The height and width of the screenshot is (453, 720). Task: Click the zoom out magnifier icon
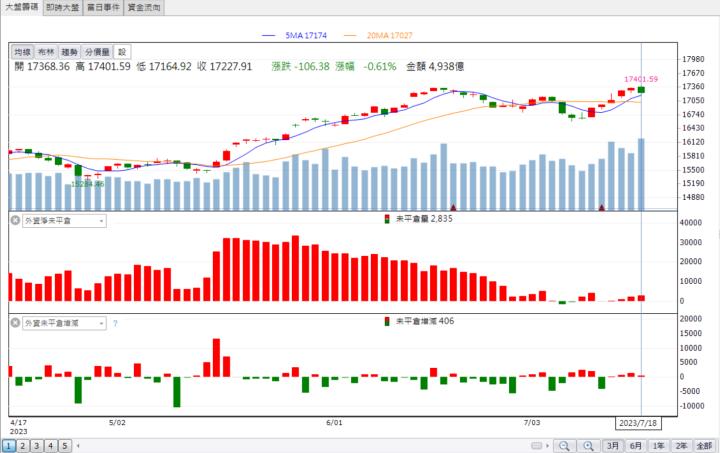click(x=564, y=446)
